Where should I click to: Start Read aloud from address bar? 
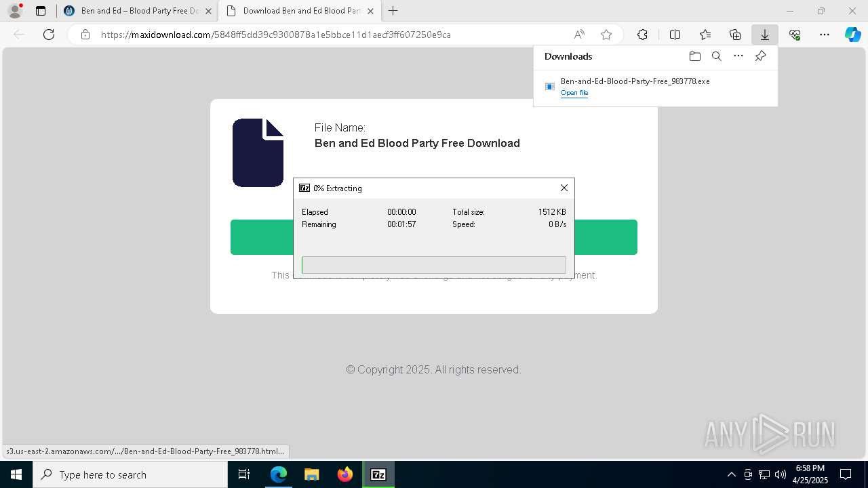579,35
